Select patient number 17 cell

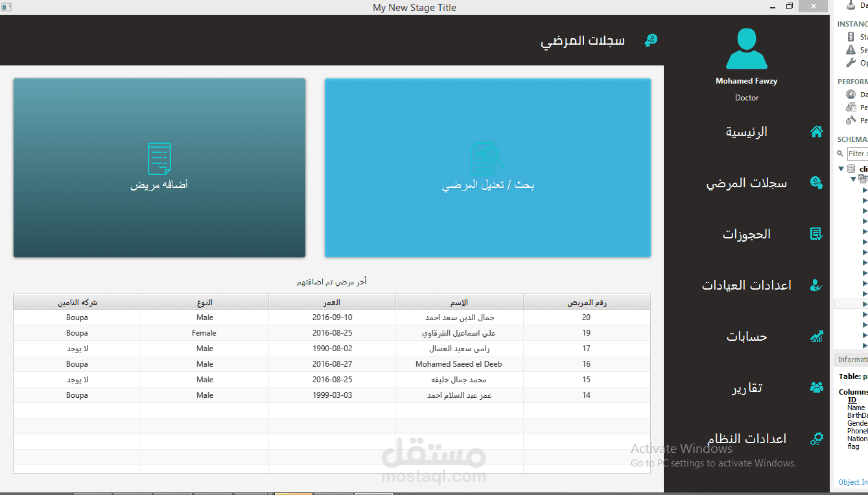[587, 349]
